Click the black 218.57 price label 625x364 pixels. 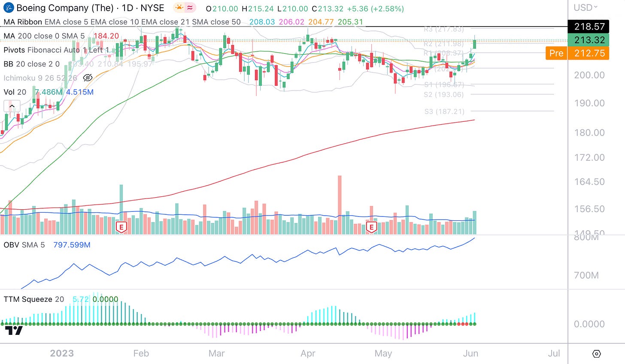click(588, 26)
